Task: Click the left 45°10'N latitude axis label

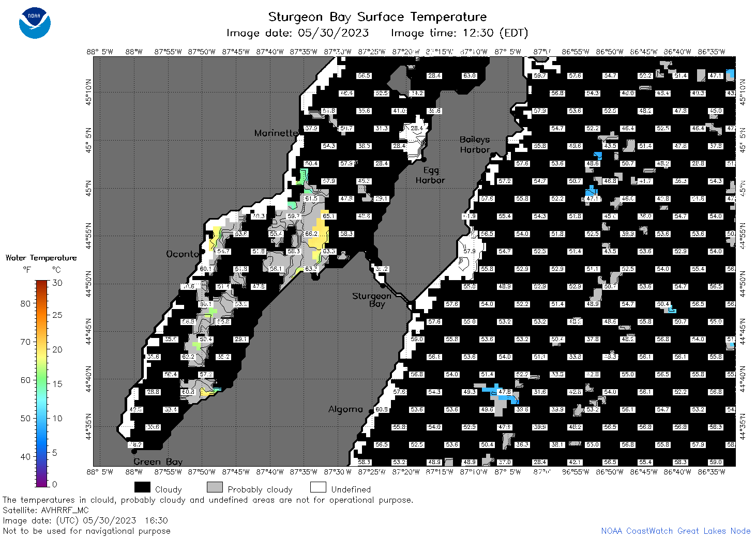Action: pyautogui.click(x=89, y=92)
